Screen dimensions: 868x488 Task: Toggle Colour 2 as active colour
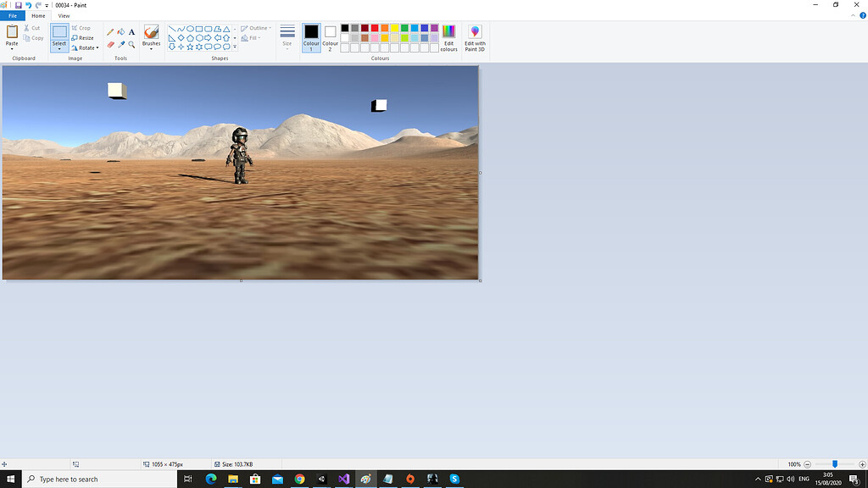pyautogui.click(x=330, y=36)
